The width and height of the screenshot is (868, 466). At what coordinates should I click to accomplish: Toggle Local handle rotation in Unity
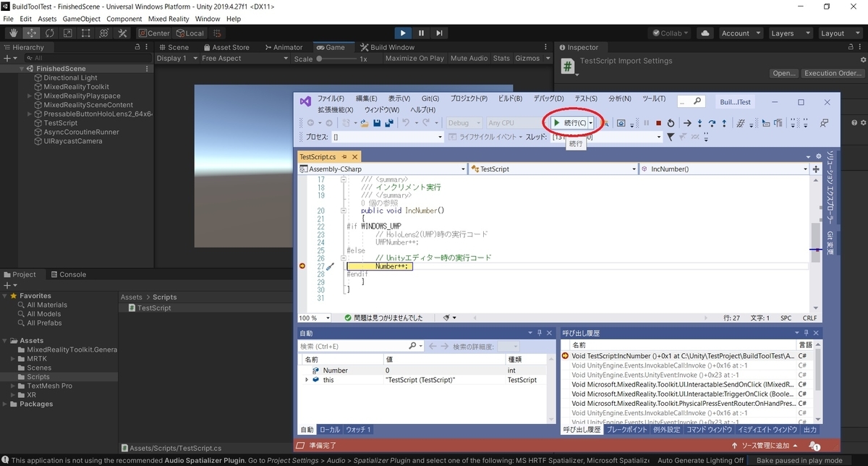pos(190,33)
